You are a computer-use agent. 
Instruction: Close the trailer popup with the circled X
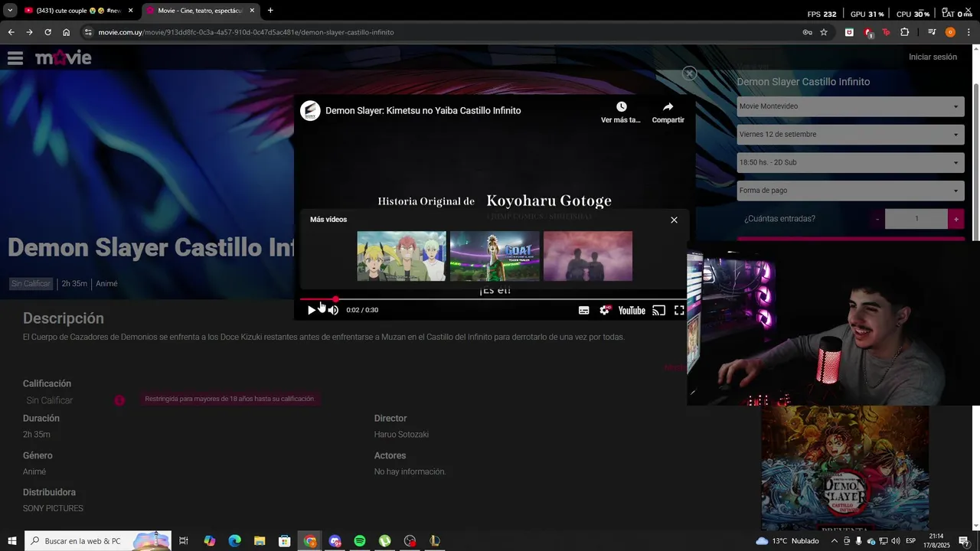click(689, 73)
